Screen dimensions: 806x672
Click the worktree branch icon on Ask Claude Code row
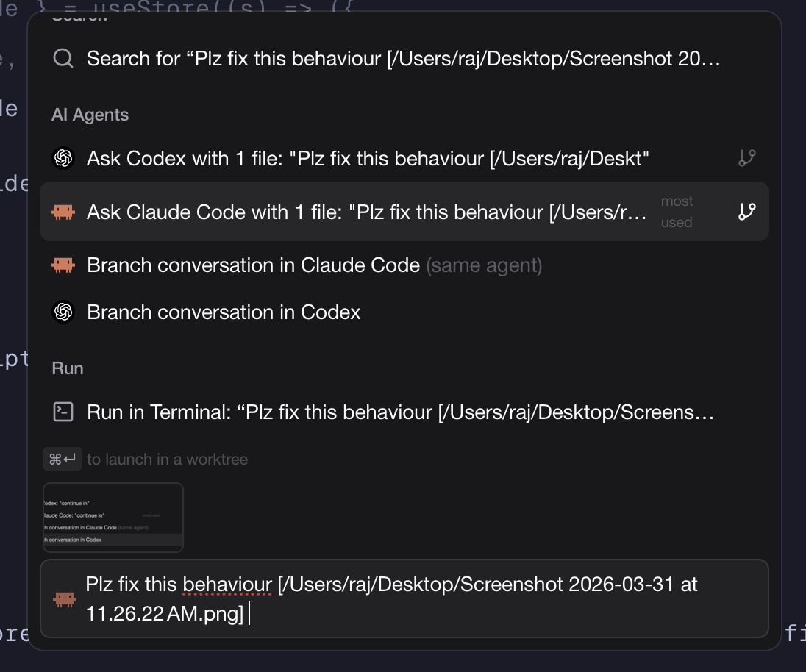(x=746, y=212)
